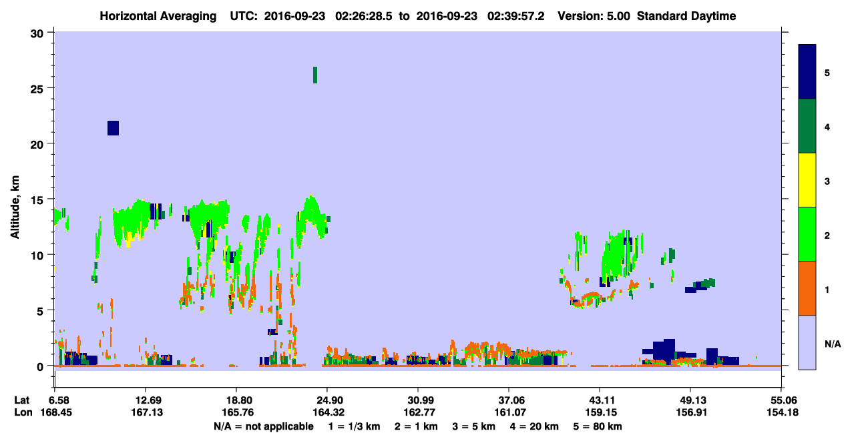
Task: Click the bright green color bar segment 2
Action: pos(807,234)
